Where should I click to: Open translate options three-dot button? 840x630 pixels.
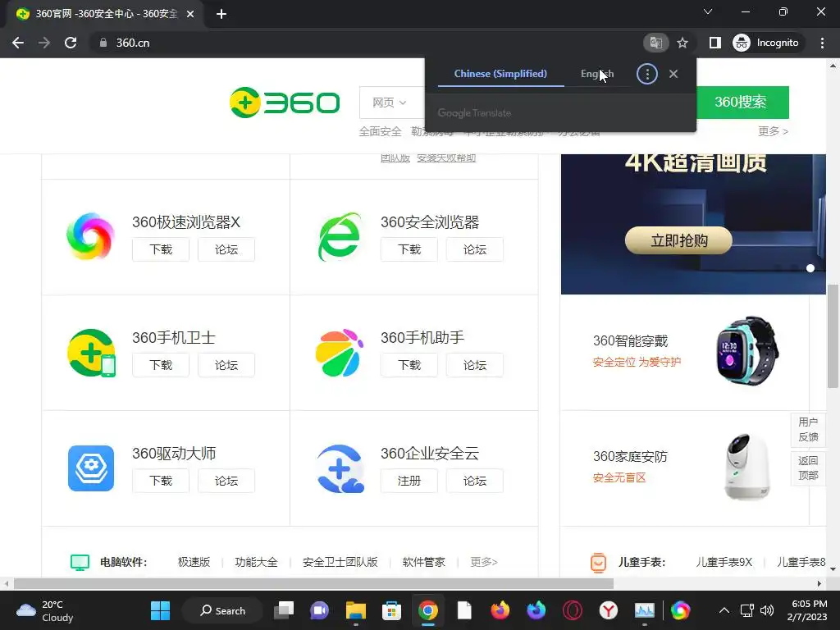pyautogui.click(x=646, y=74)
